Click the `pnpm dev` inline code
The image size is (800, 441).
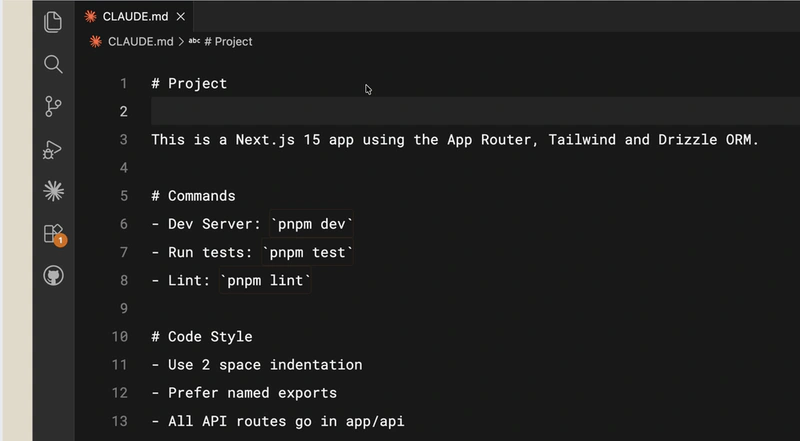coord(311,224)
